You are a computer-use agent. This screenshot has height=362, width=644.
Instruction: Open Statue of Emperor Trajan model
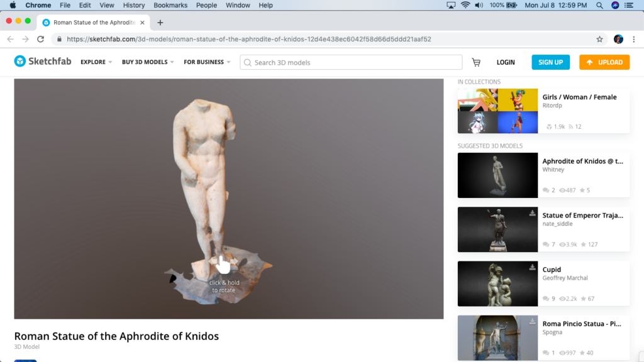point(583,216)
